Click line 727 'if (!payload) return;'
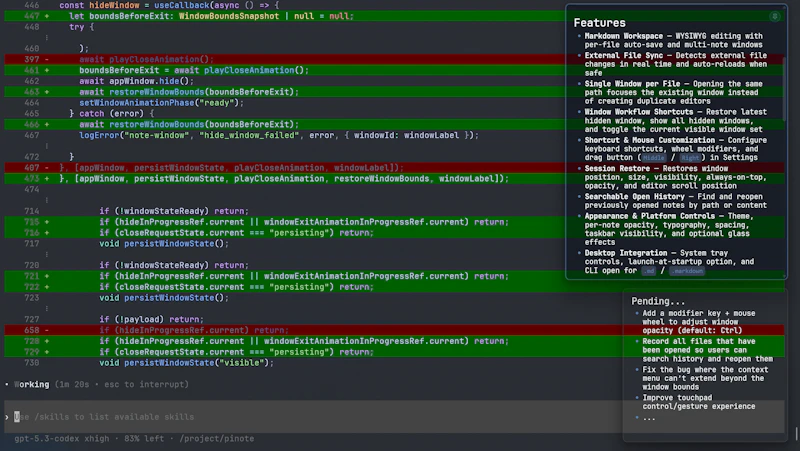 tap(152, 319)
